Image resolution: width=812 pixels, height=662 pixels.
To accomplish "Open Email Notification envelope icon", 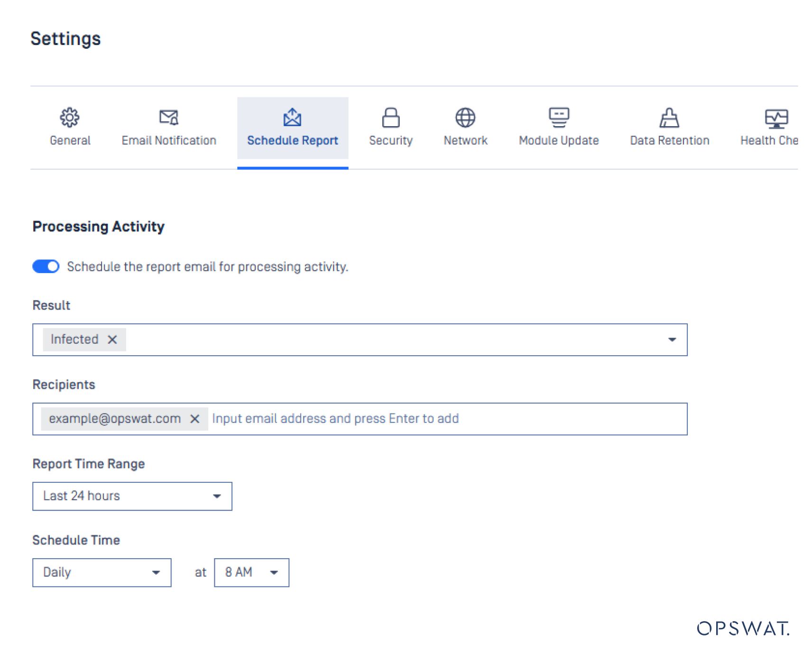I will tap(168, 117).
